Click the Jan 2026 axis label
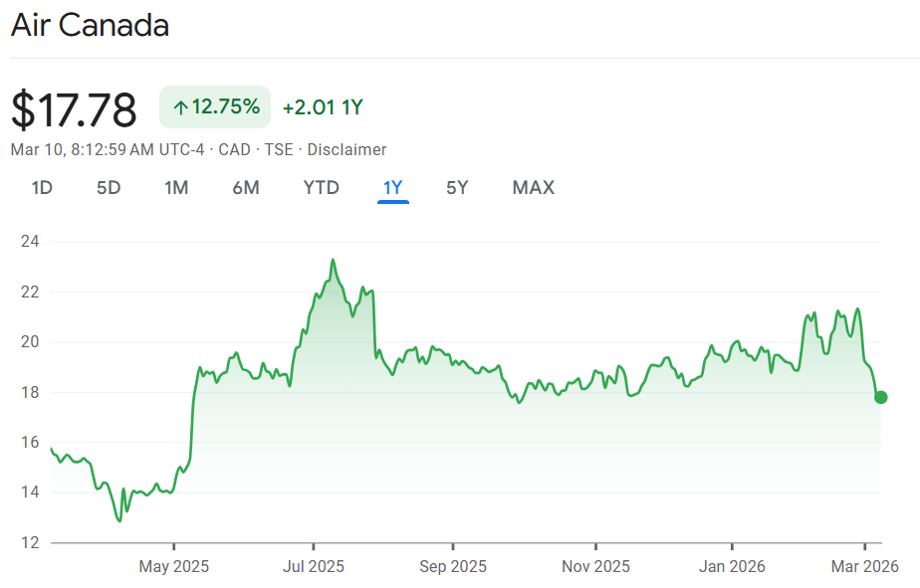Viewport: 920px width, 588px height. 732,566
